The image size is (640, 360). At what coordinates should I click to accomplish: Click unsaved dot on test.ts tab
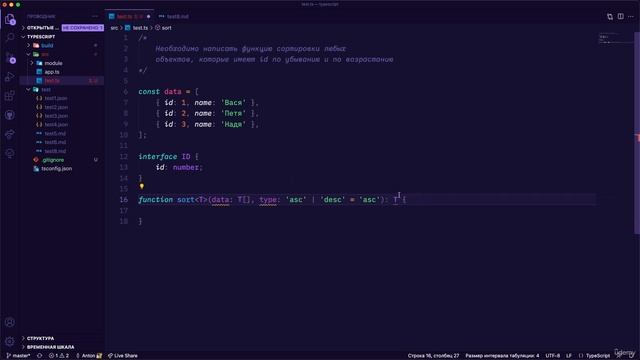tap(149, 16)
